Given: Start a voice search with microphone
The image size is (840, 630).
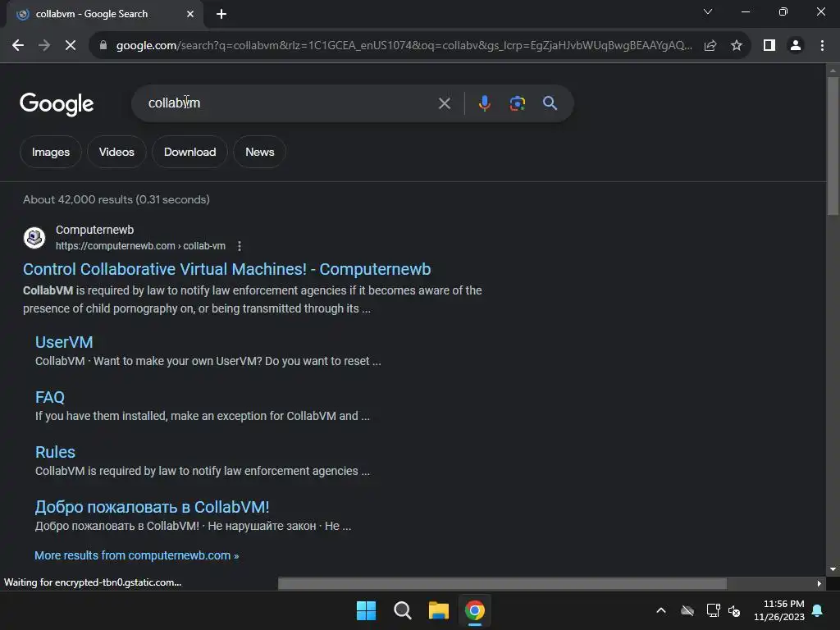Looking at the screenshot, I should coord(484,103).
